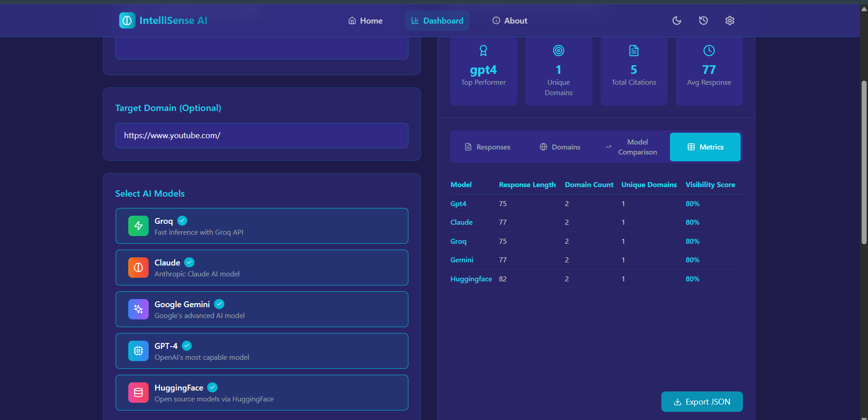Click the Total Citations value 5
The height and width of the screenshot is (420, 868).
click(x=634, y=70)
